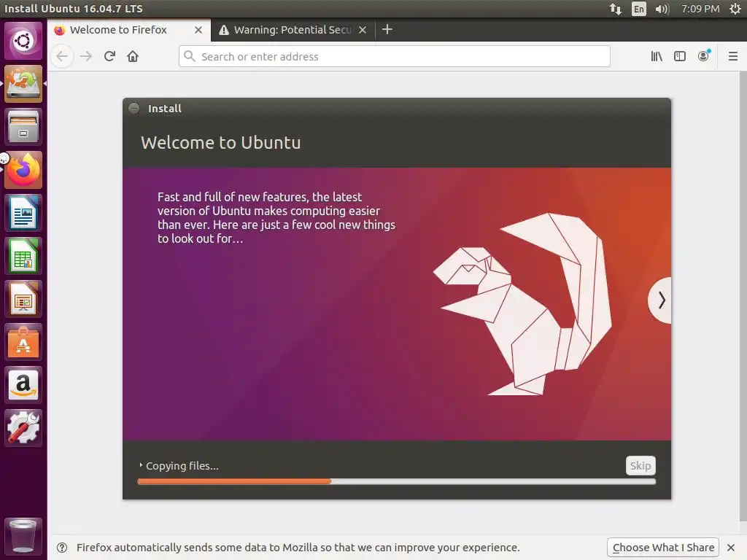Open the Amazon launcher icon
This screenshot has width=747, height=560.
(23, 385)
